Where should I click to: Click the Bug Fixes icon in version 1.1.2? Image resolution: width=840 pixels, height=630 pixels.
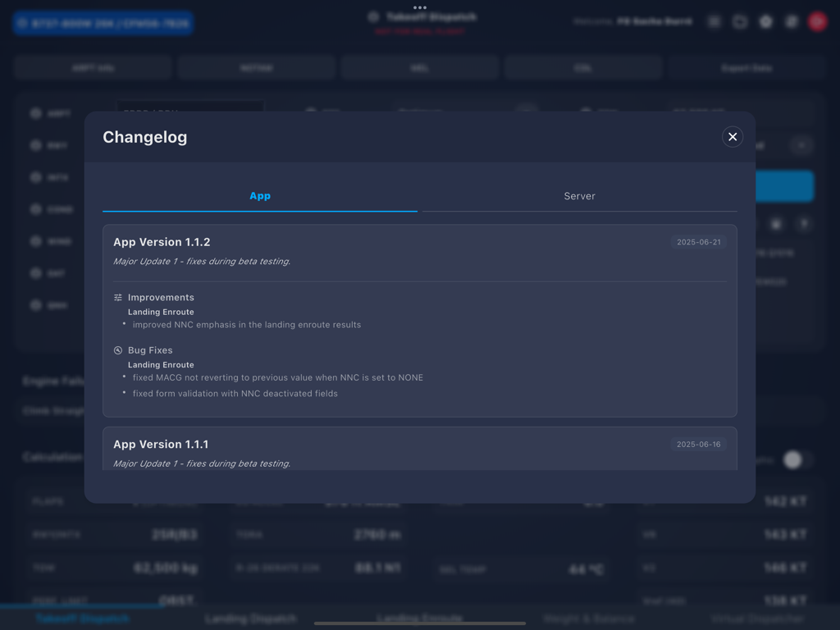[x=118, y=350]
